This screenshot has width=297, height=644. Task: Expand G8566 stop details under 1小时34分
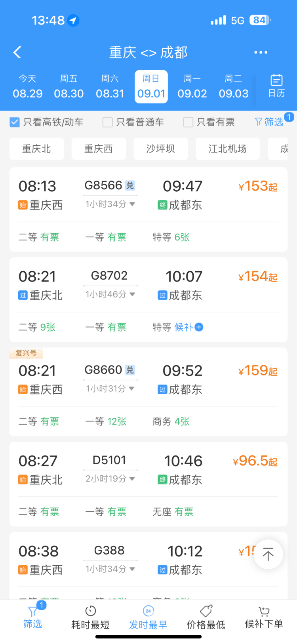[132, 204]
